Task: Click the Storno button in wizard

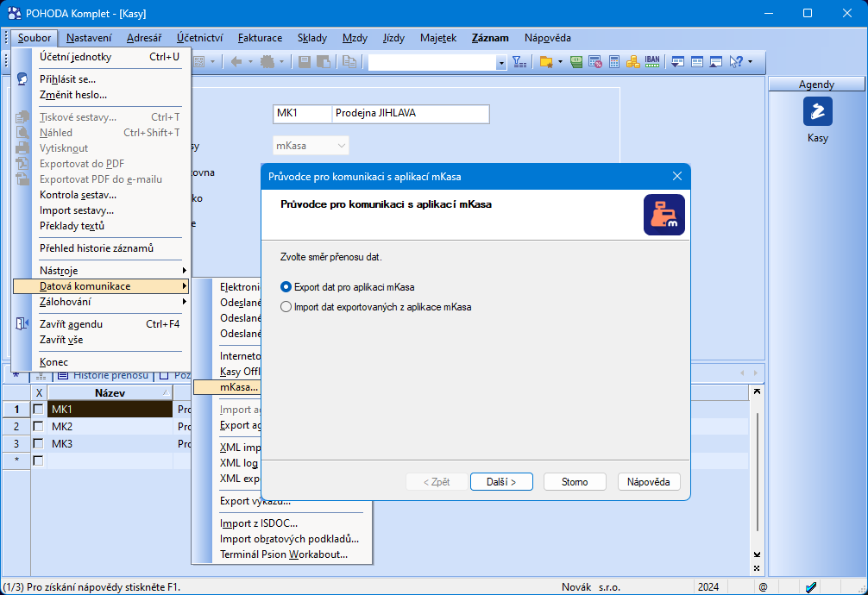Action: [575, 481]
